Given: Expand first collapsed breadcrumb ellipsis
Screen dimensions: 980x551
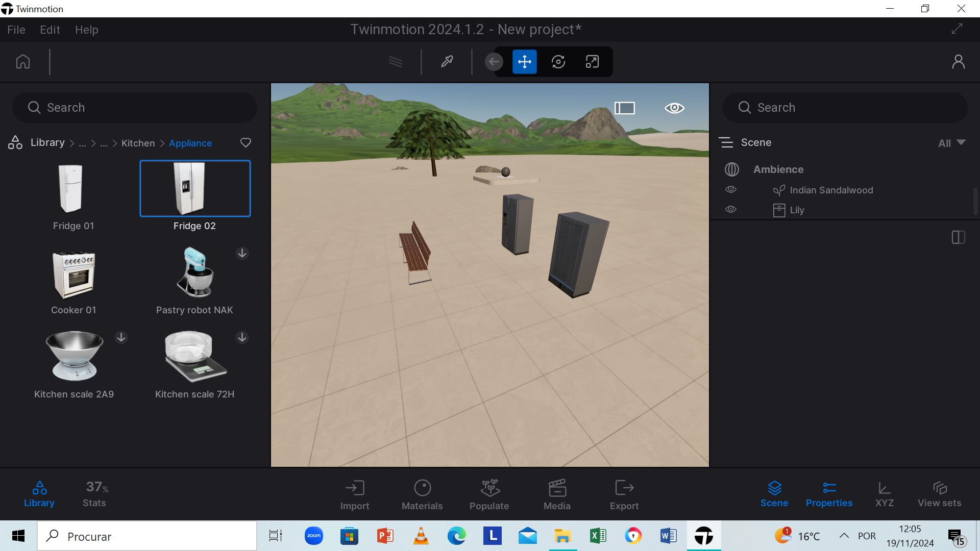Looking at the screenshot, I should click(x=82, y=143).
